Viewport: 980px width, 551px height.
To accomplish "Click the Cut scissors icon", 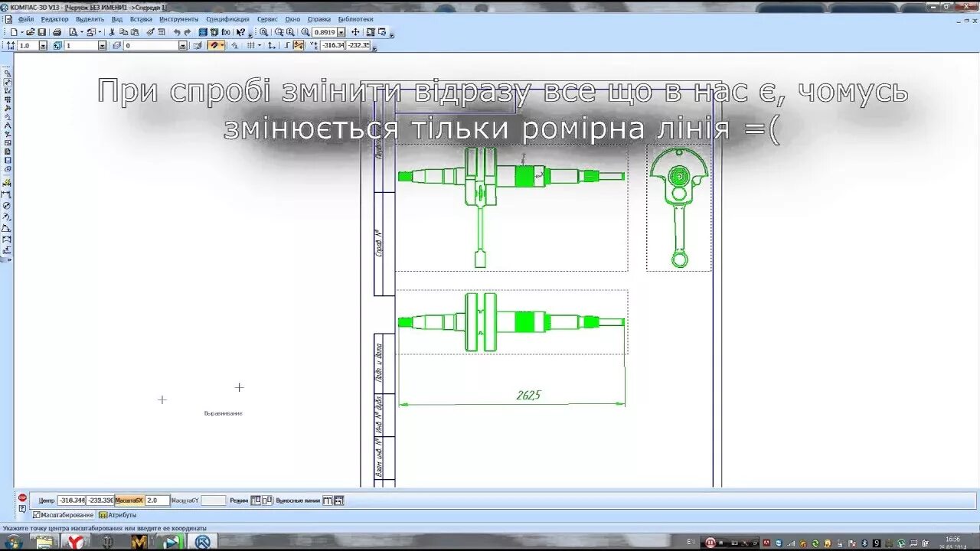I will (x=112, y=32).
